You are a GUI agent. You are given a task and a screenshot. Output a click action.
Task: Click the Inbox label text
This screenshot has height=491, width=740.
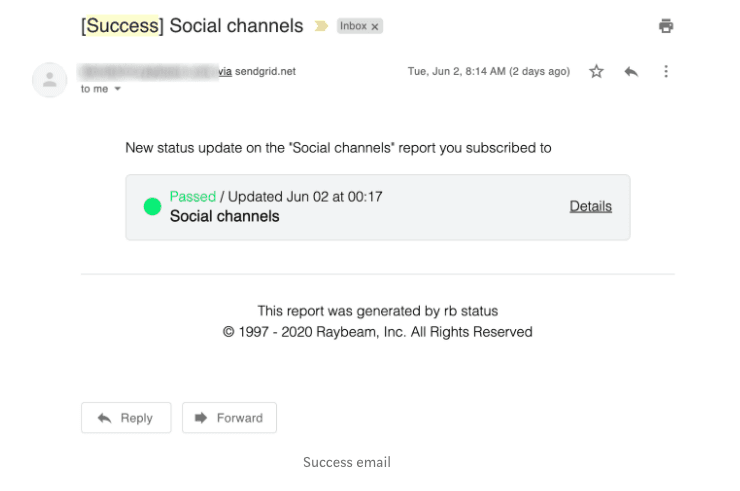coord(353,27)
